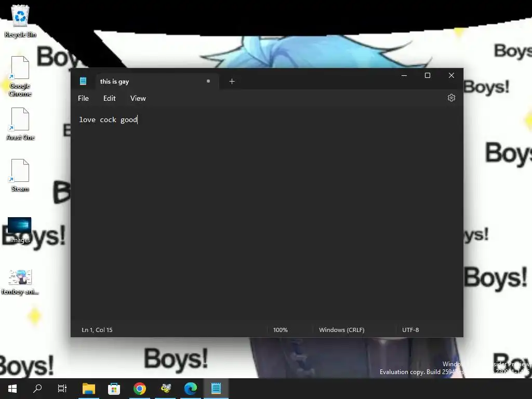
Task: Click the Notepad taskbar icon
Action: click(x=216, y=389)
